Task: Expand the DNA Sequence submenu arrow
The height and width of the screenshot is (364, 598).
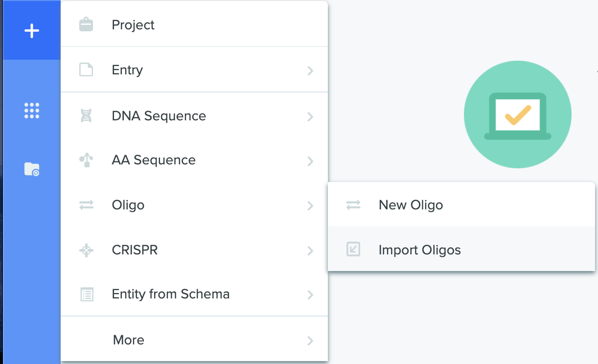Action: pyautogui.click(x=310, y=116)
